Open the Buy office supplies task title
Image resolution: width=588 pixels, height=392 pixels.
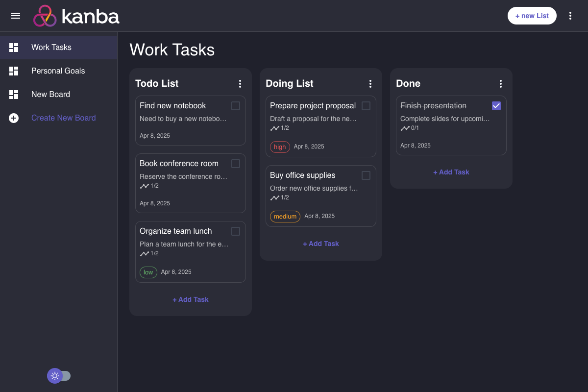(x=303, y=175)
